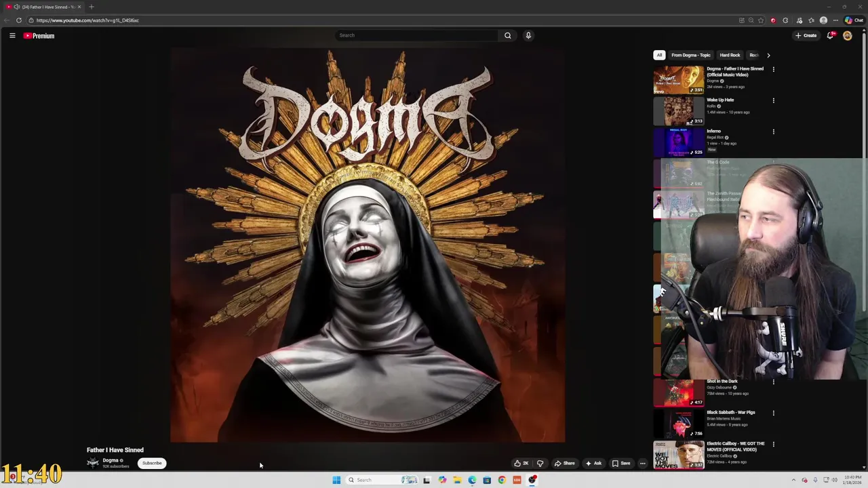Open the Electric Callboy WE GOT THE MOVES thumbnail
868x488 pixels.
679,455
